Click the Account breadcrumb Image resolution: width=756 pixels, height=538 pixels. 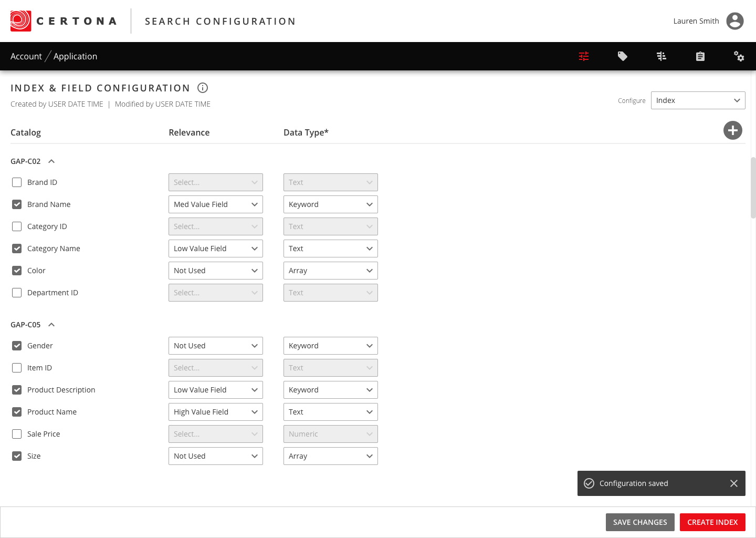click(x=26, y=56)
